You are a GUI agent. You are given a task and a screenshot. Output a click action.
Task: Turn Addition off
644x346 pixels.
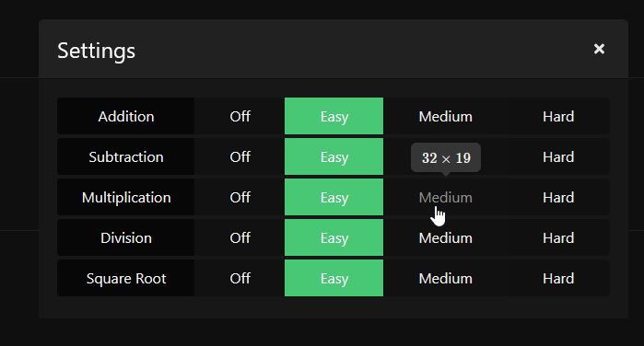240,116
